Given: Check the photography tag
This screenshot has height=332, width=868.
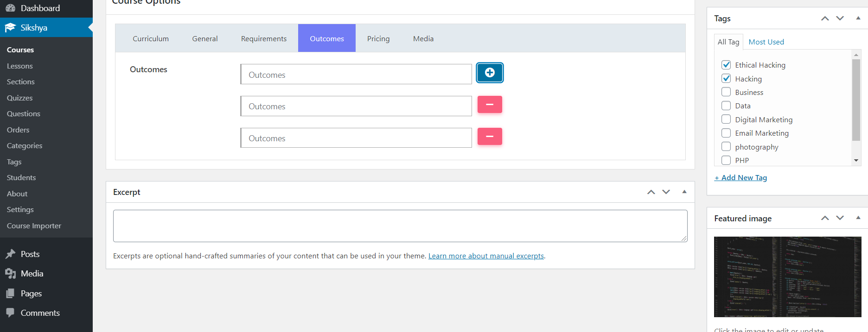Looking at the screenshot, I should click(726, 146).
